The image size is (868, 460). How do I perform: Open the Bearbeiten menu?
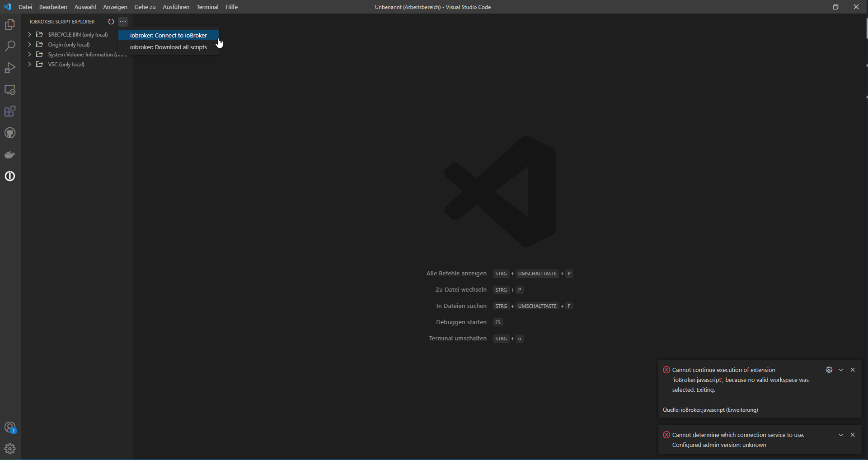pyautogui.click(x=53, y=7)
